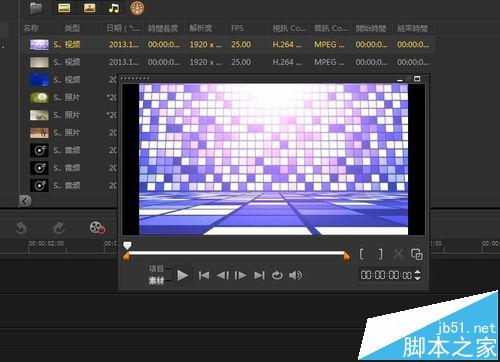
Task: Click the highlighted yellow H.264 codec cell
Action: pos(287,44)
